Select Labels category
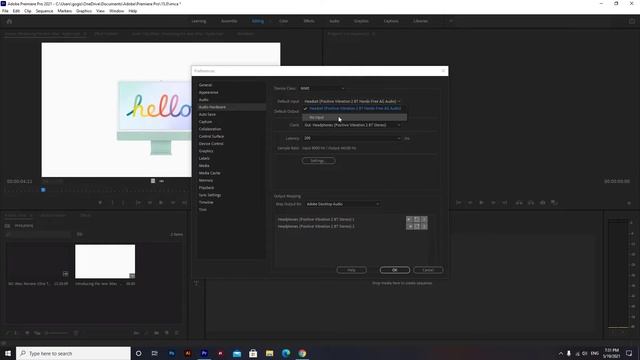 (204, 158)
